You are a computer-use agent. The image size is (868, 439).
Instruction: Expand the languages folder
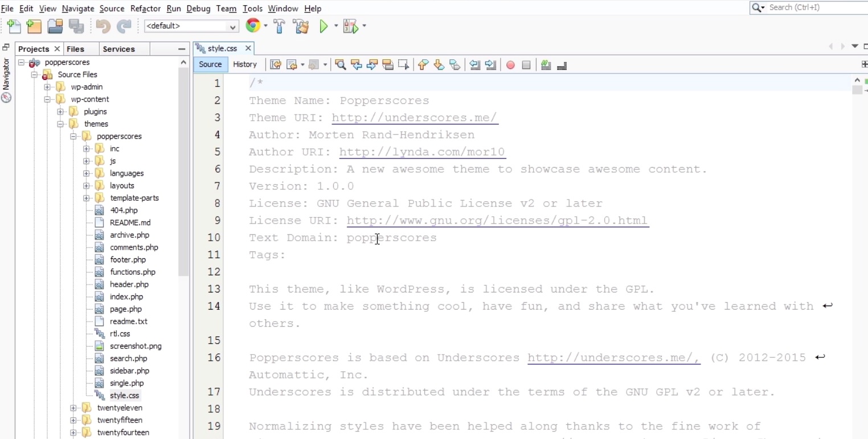point(86,173)
